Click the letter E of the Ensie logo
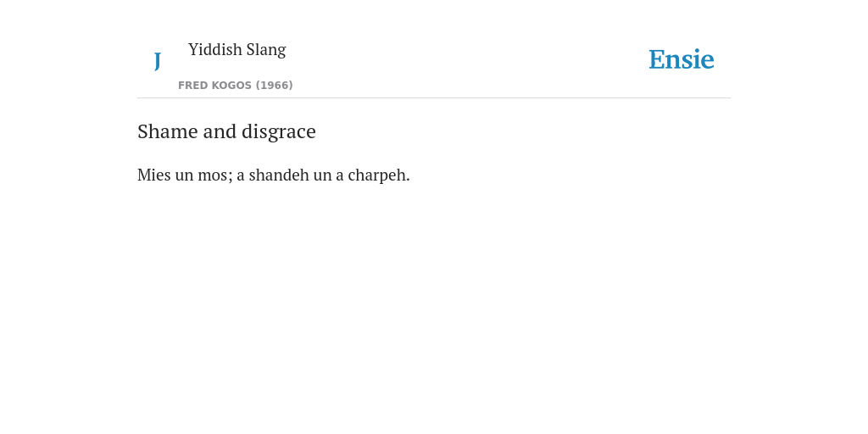Image resolution: width=868 pixels, height=434 pixels. tap(656, 59)
